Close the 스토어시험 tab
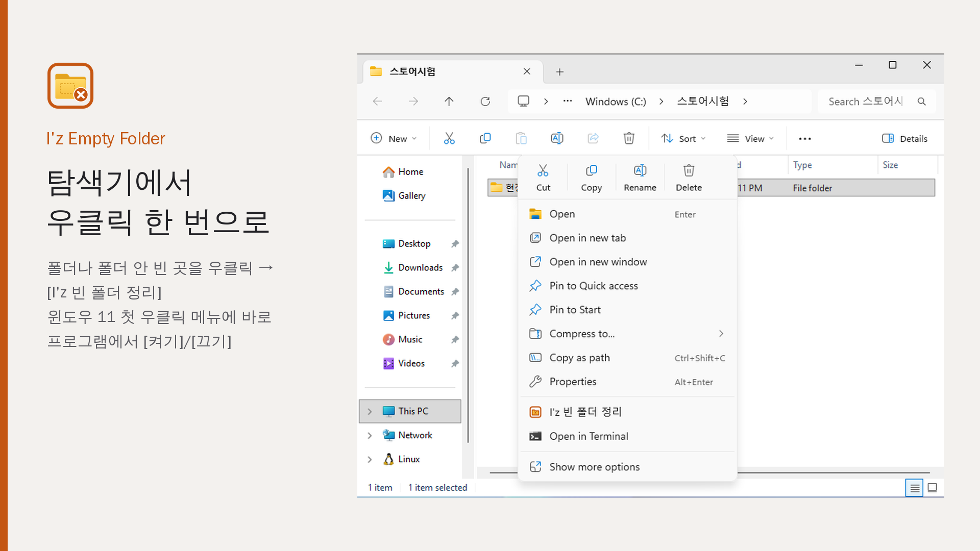Image resolution: width=980 pixels, height=551 pixels. tap(527, 71)
